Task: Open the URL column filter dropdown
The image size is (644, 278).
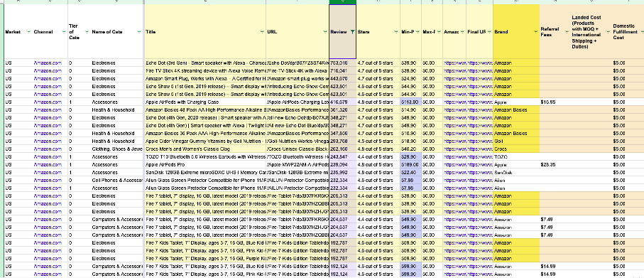Action: (324, 32)
